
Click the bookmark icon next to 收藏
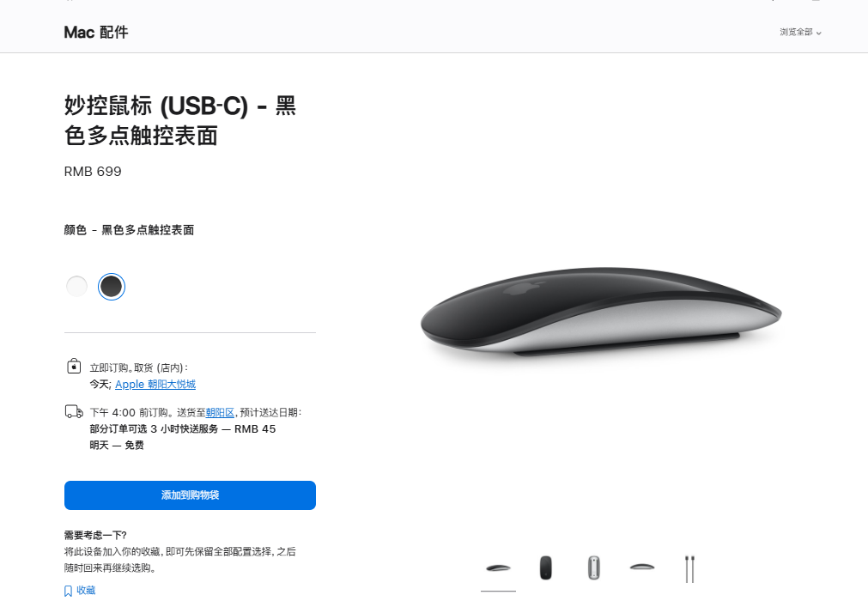[68, 591]
